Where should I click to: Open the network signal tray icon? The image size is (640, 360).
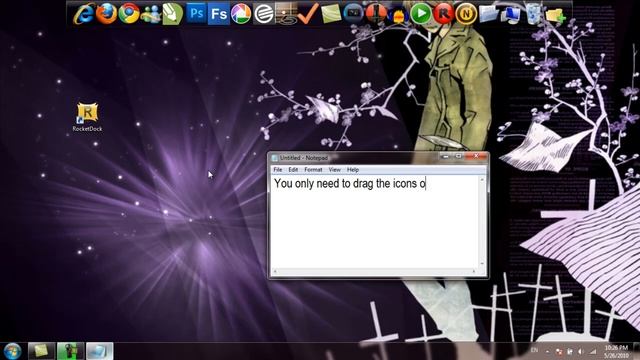592,351
